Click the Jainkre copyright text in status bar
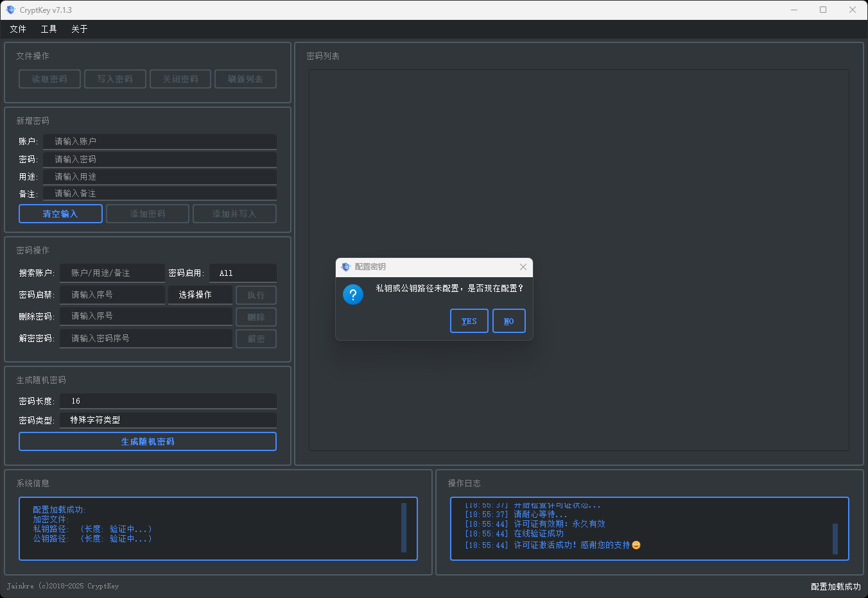Image resolution: width=868 pixels, height=598 pixels. tap(63, 586)
